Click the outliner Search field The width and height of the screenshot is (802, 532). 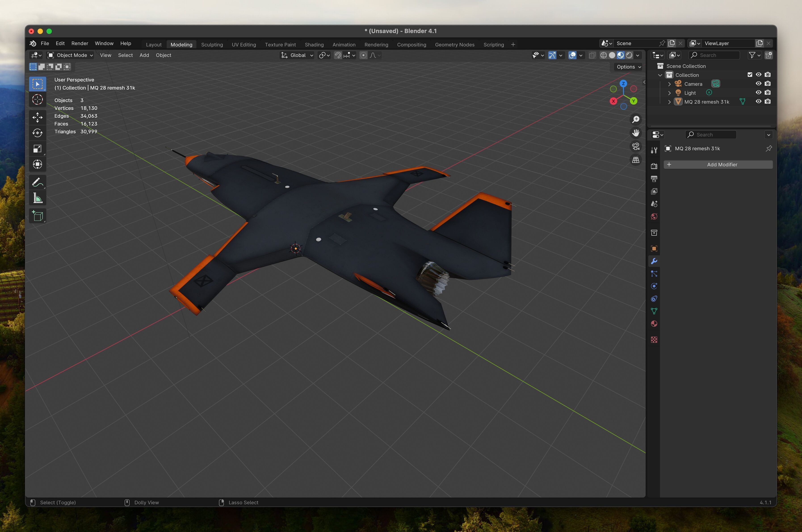pyautogui.click(x=714, y=55)
